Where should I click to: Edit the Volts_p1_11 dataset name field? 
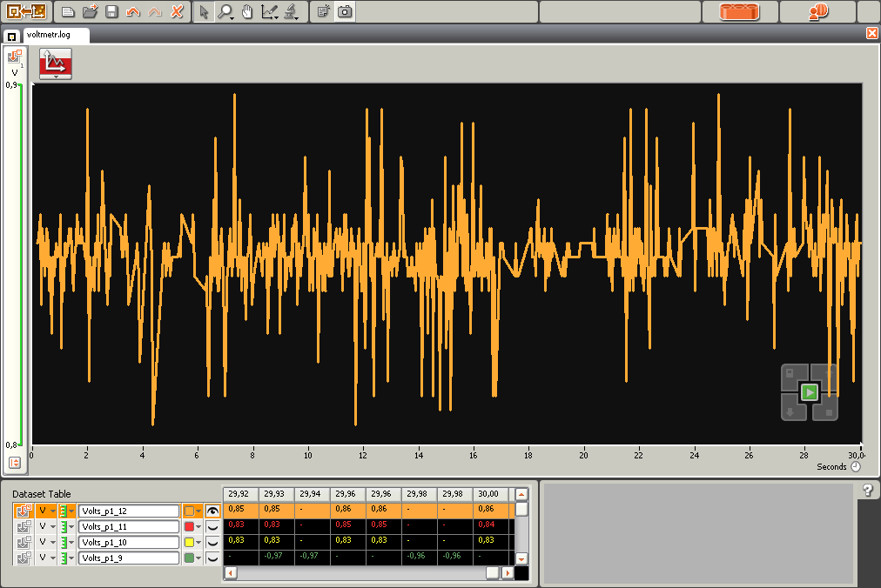pyautogui.click(x=129, y=527)
